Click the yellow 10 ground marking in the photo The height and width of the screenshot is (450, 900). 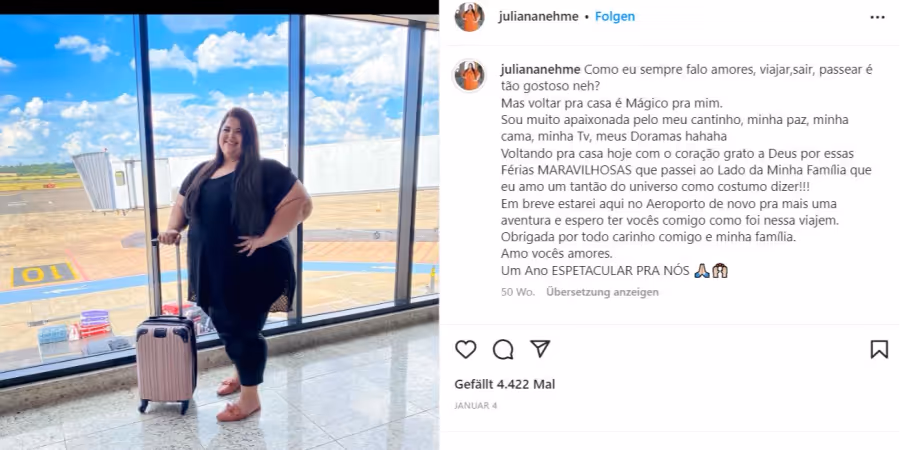coord(44,274)
